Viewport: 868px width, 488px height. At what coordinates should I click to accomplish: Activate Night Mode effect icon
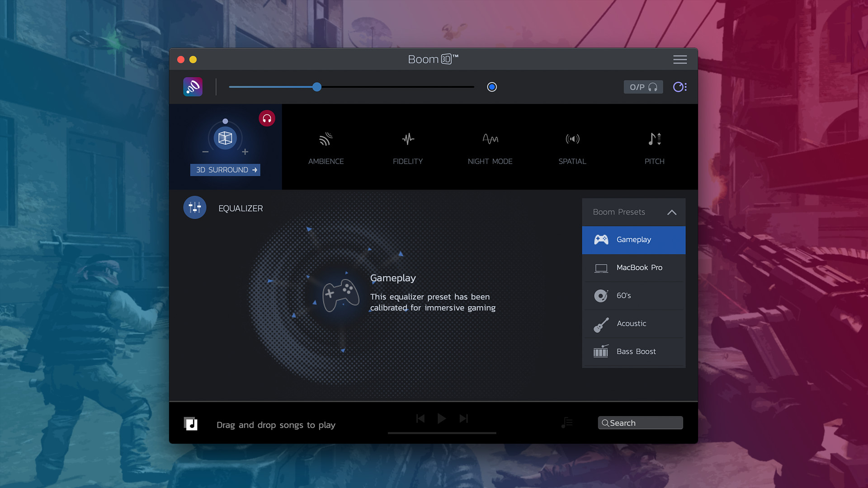pyautogui.click(x=490, y=139)
